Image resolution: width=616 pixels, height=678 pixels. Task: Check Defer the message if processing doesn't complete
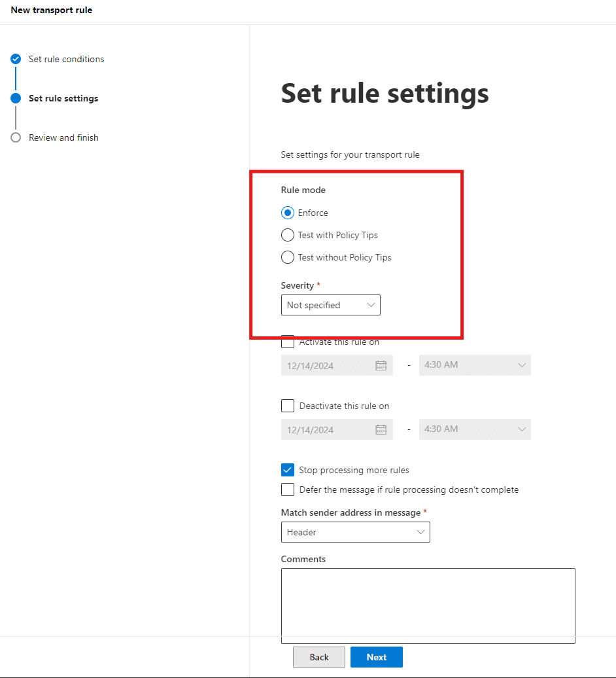[x=287, y=490]
